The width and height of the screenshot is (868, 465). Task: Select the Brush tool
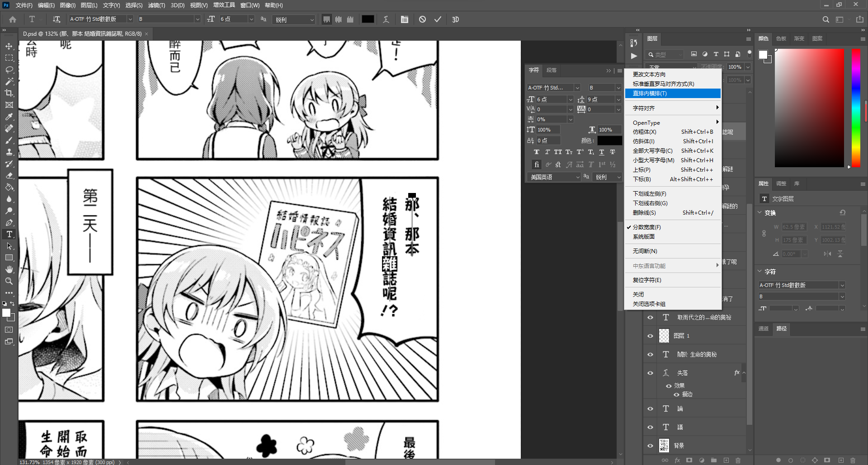point(9,140)
